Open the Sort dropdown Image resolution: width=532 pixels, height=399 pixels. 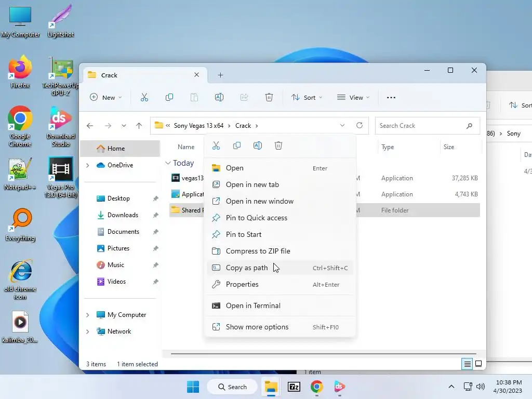(307, 97)
